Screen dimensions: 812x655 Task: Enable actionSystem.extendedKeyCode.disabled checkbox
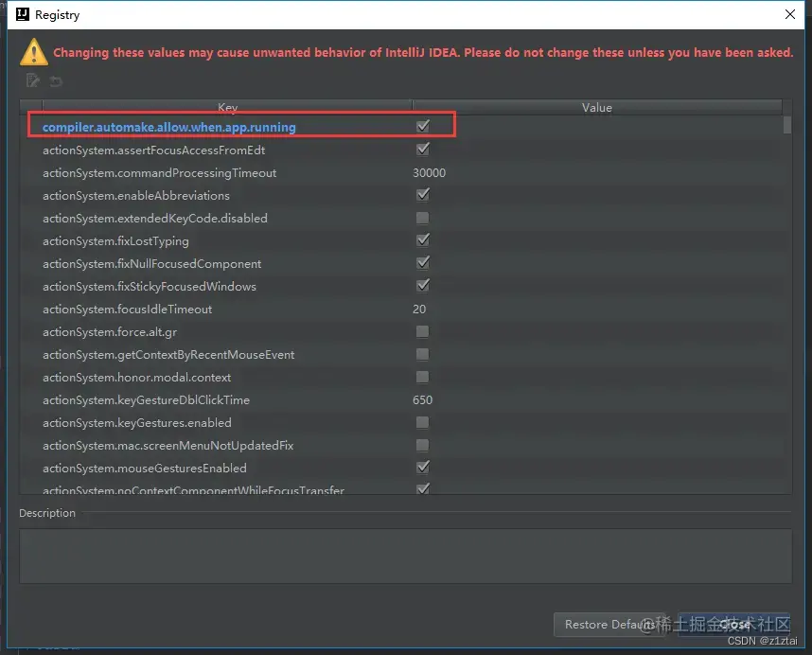point(422,218)
